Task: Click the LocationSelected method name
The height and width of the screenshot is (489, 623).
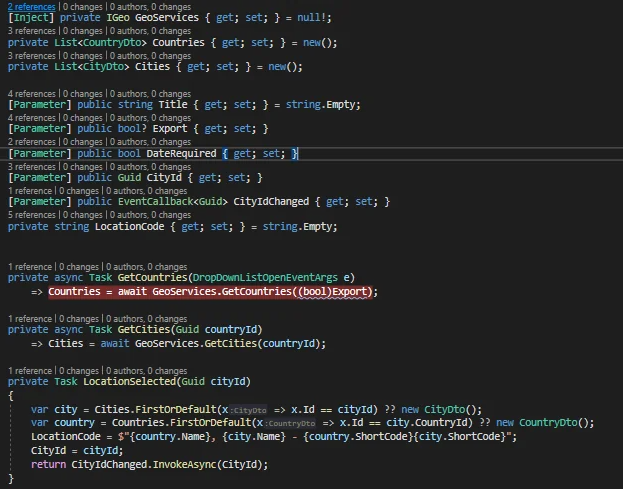Action: pyautogui.click(x=129, y=382)
